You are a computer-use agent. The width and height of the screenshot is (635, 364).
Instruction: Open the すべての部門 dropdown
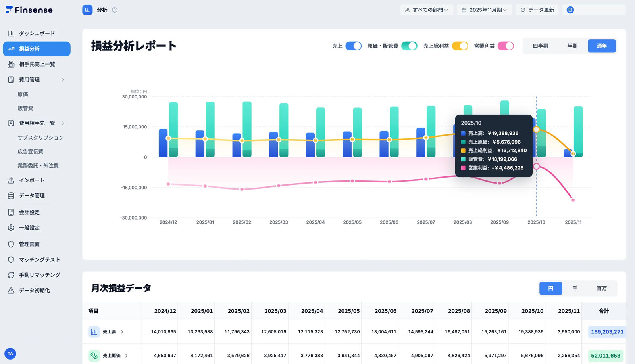[x=426, y=10]
